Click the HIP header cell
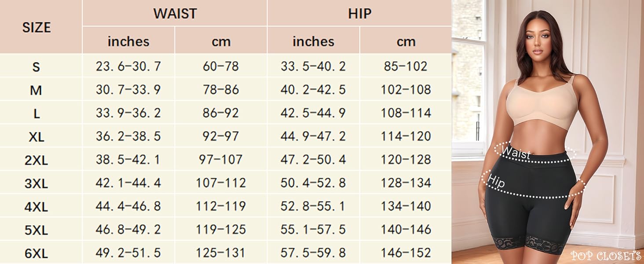Screen dimensions: 644x264 coord(359,14)
